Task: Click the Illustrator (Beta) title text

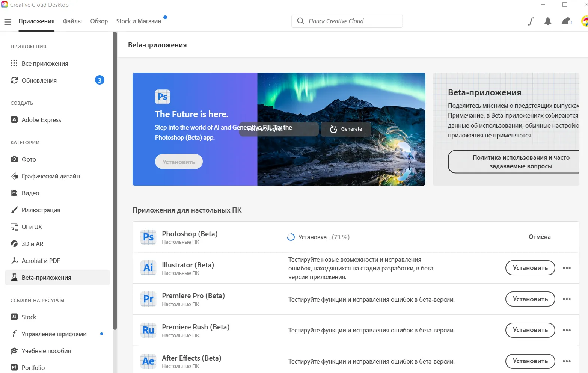Action: 188,265
